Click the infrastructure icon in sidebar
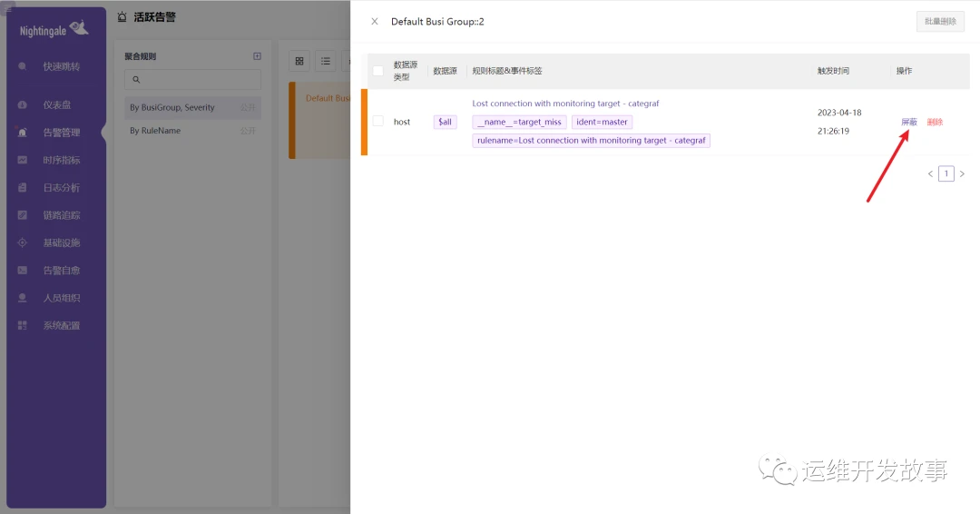 pyautogui.click(x=23, y=242)
